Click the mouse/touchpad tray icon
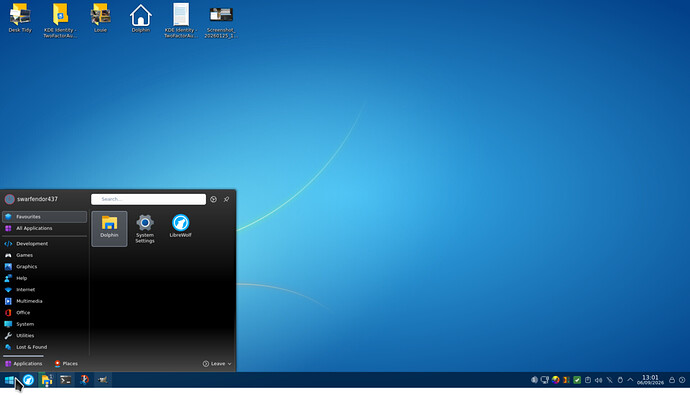 620,380
